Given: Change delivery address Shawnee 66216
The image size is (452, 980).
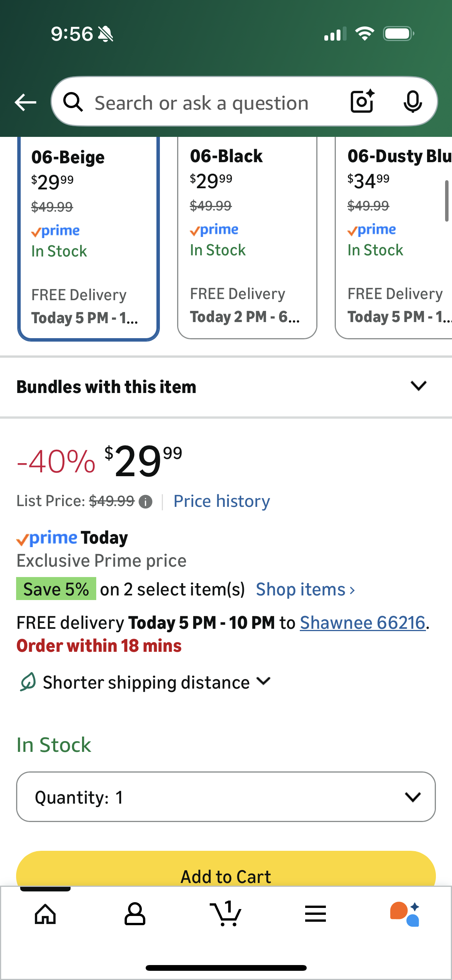Looking at the screenshot, I should coord(363,623).
